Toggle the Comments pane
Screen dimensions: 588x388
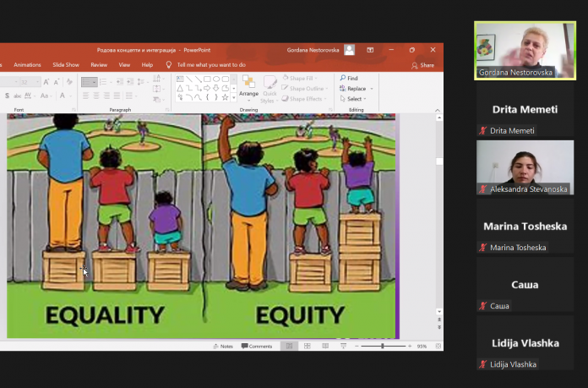257,347
